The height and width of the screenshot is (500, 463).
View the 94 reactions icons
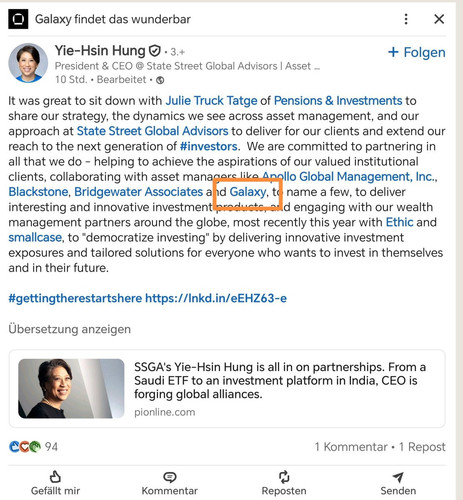(x=25, y=446)
